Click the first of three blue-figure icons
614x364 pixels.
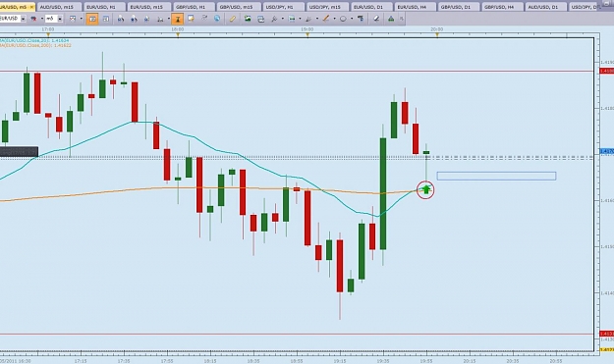(121, 20)
